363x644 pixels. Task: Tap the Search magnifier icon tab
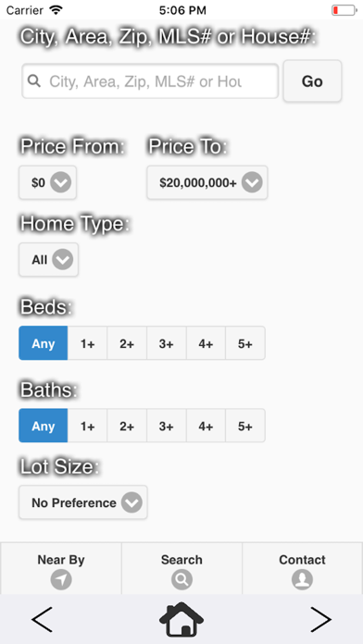[181, 579]
